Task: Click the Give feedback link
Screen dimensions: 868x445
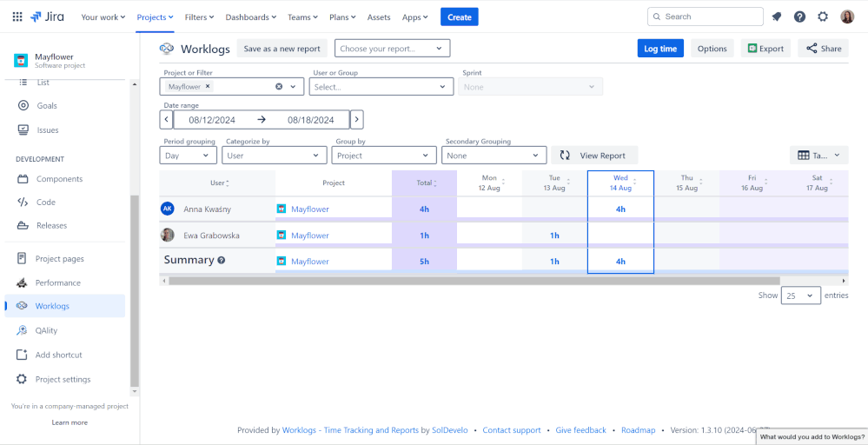Action: coord(580,430)
